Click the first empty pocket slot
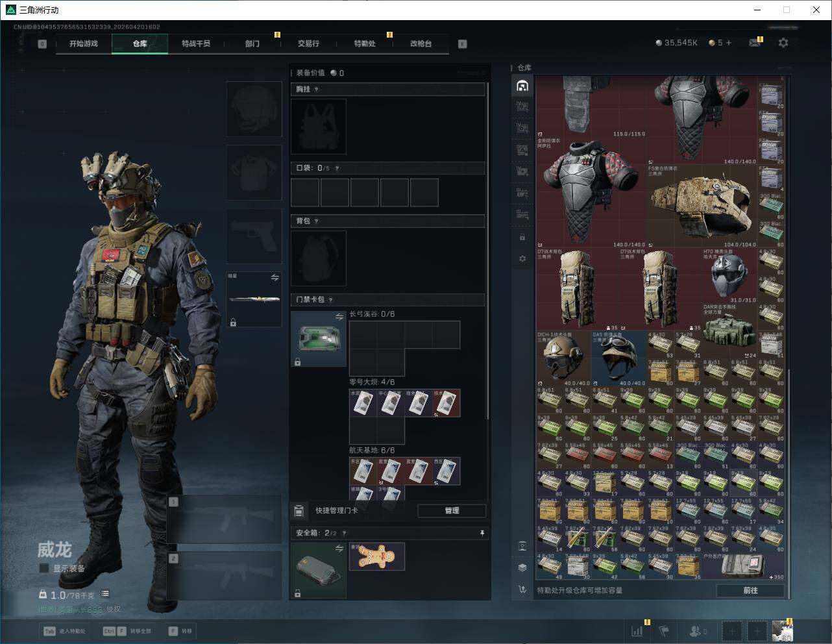The height and width of the screenshot is (644, 832). (305, 193)
